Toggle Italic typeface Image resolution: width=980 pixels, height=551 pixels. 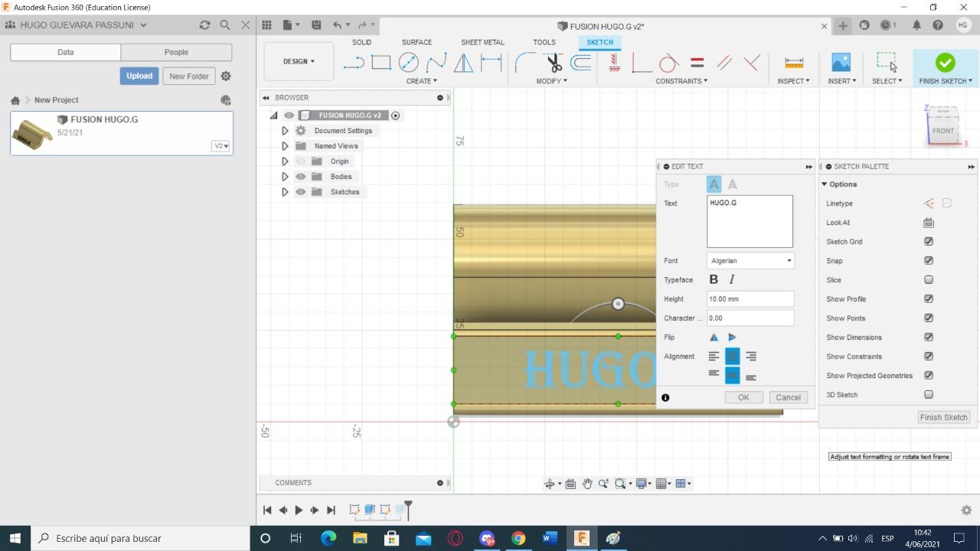pyautogui.click(x=732, y=280)
